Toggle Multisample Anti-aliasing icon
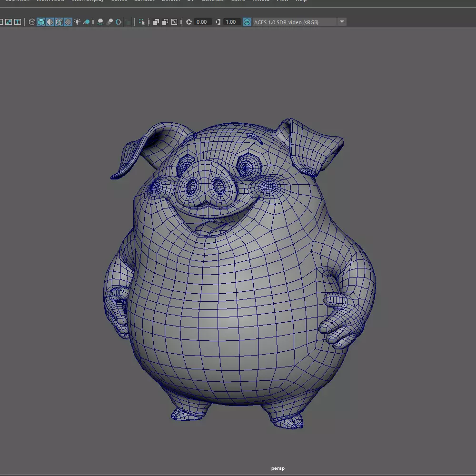The image size is (476, 476). pos(119,22)
